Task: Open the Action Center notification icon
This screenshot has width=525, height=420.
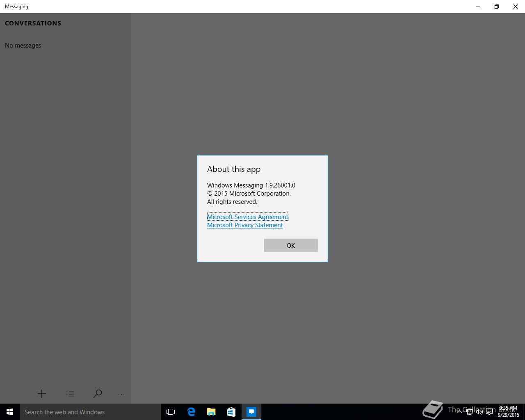Action: point(490,412)
